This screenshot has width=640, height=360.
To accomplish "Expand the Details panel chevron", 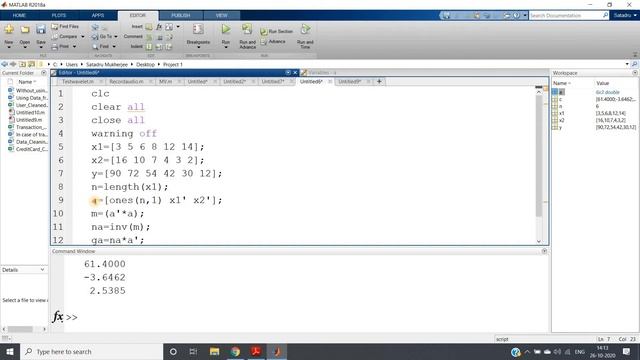I will click(x=42, y=270).
